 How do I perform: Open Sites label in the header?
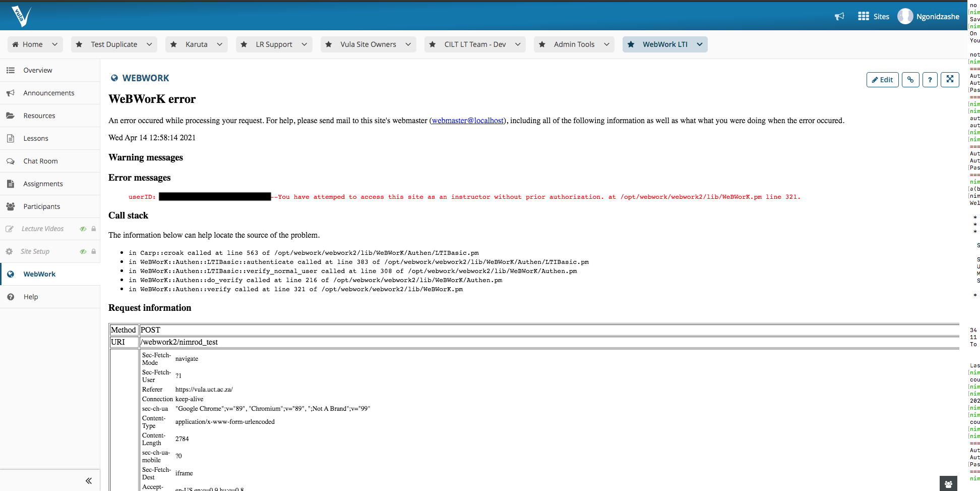[x=881, y=17]
